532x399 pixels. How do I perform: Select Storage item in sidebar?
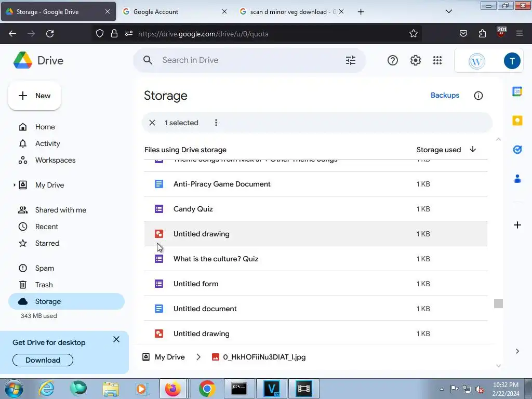pyautogui.click(x=66, y=301)
